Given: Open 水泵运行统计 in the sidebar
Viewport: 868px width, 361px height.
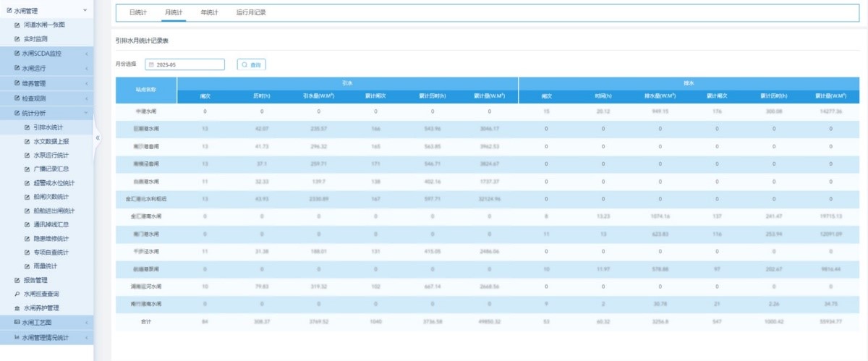Looking at the screenshot, I should point(51,155).
